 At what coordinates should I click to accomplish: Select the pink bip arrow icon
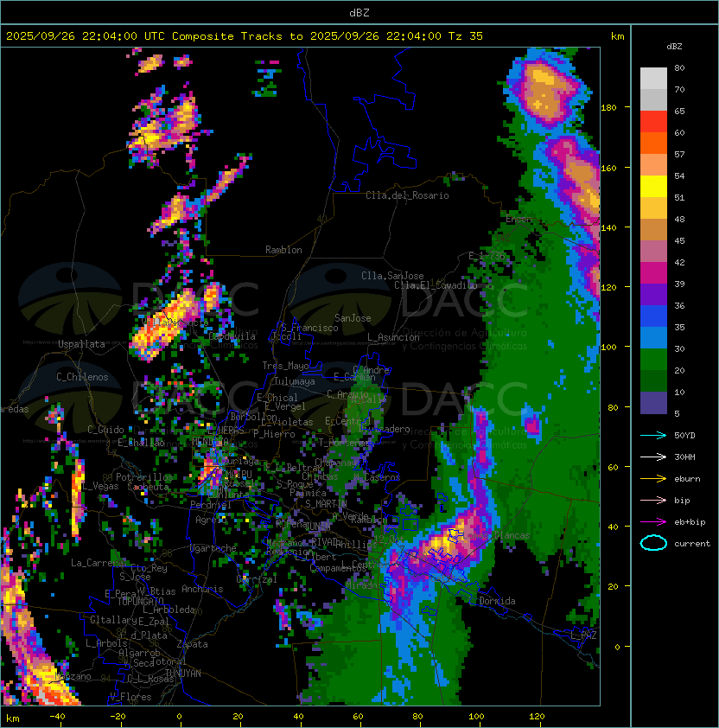tap(653, 500)
